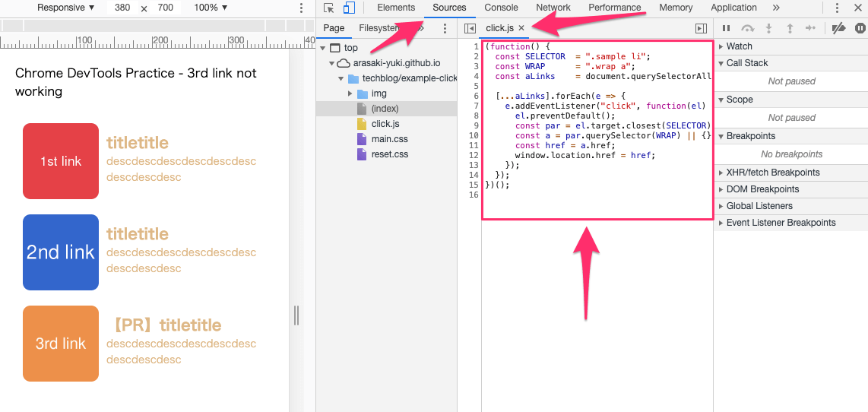Expand the img folder
This screenshot has width=868, height=412.
(x=350, y=93)
